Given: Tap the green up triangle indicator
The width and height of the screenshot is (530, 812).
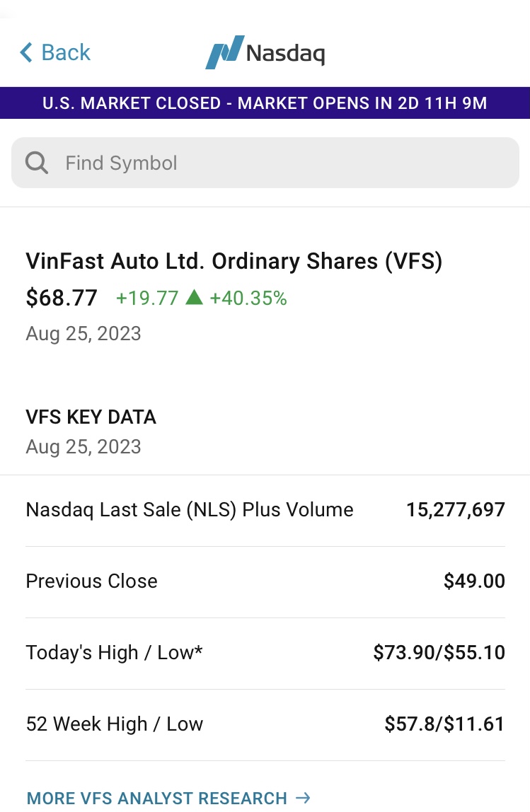Looking at the screenshot, I should coord(194,298).
